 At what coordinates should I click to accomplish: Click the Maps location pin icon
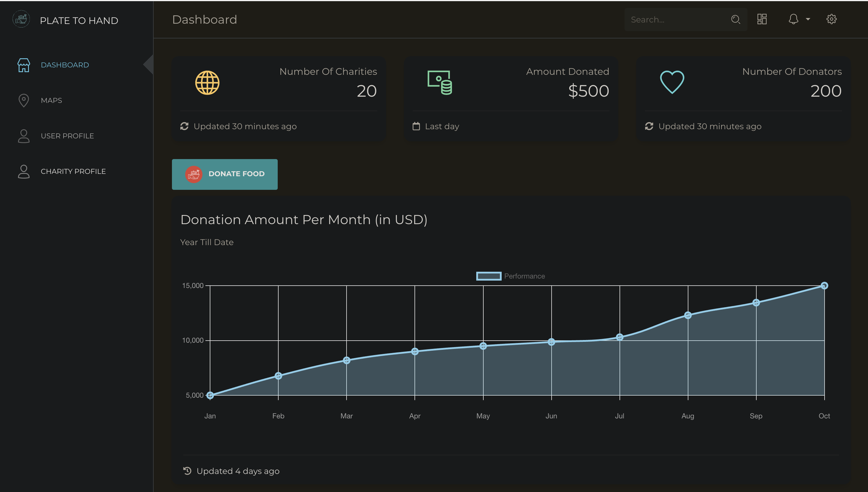(x=24, y=100)
